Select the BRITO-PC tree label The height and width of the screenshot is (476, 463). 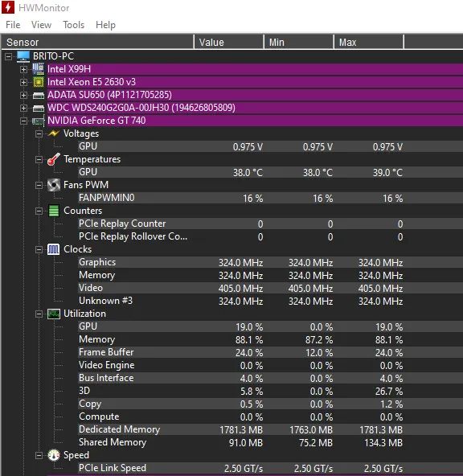[53, 56]
